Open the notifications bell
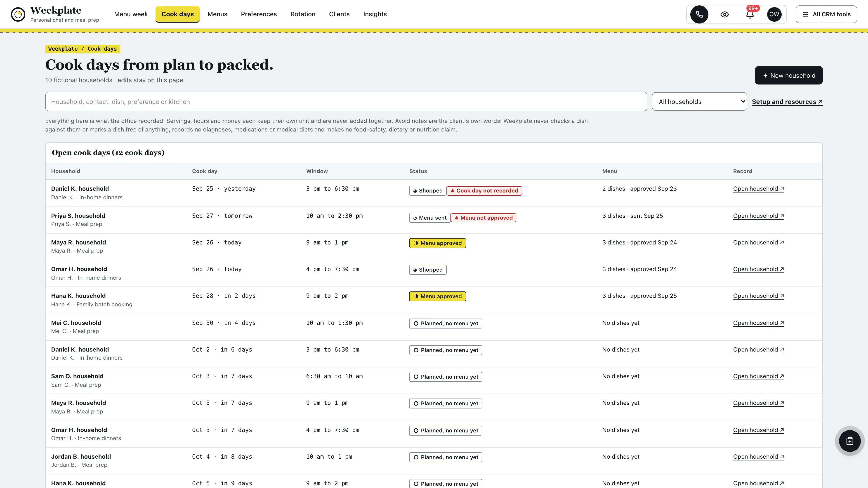Screen dimensions: 868x488 pos(750,14)
